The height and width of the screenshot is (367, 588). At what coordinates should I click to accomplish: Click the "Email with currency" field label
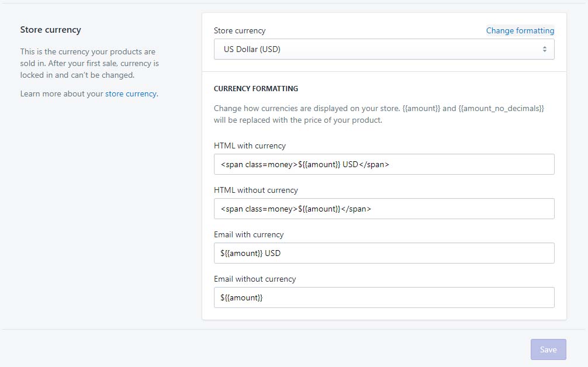point(248,234)
